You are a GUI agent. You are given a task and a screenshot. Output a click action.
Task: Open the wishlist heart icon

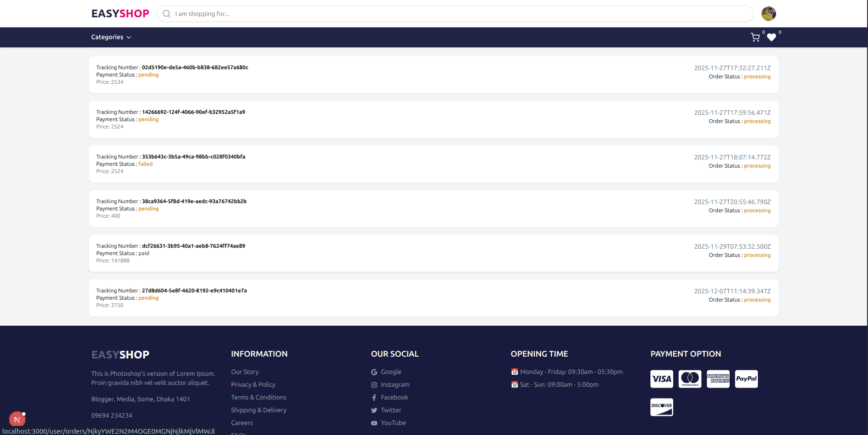pos(772,38)
